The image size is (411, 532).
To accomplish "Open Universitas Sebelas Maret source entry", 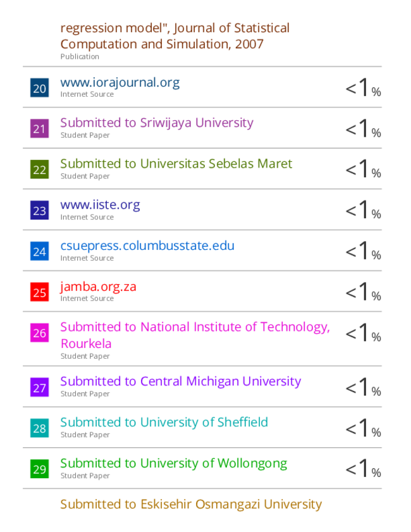I will pyautogui.click(x=176, y=164).
